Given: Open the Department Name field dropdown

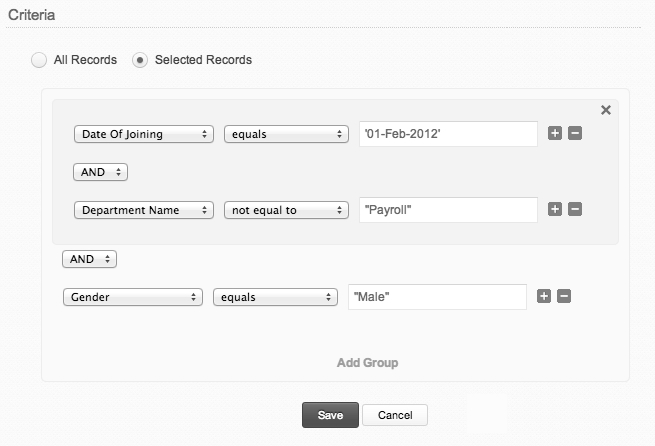Looking at the screenshot, I should coord(144,210).
